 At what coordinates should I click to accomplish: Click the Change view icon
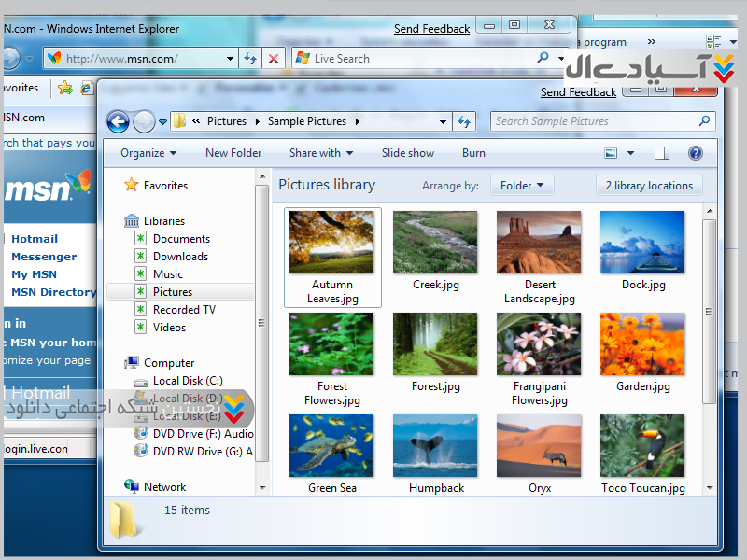click(x=611, y=153)
